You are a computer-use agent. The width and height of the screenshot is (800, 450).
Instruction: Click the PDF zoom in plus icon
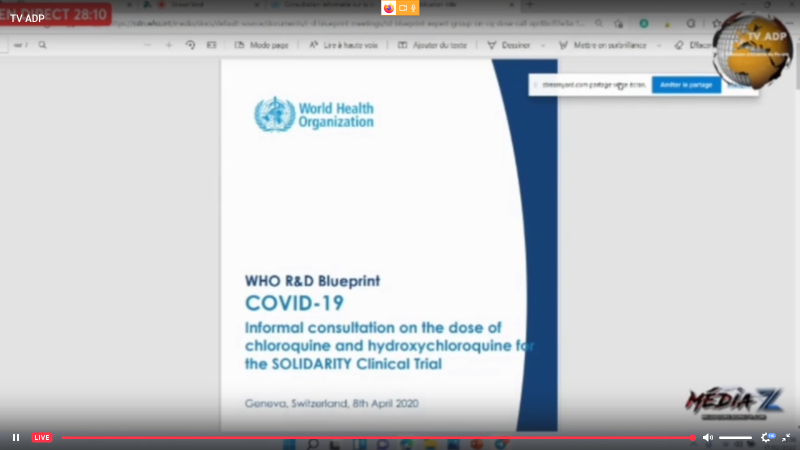(169, 45)
